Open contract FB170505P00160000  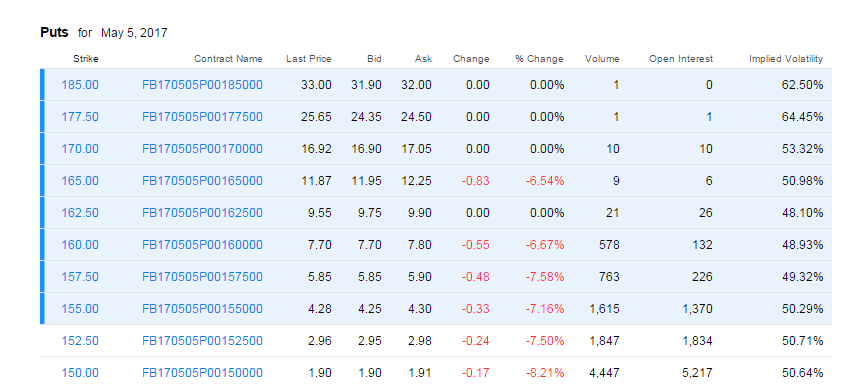202,245
